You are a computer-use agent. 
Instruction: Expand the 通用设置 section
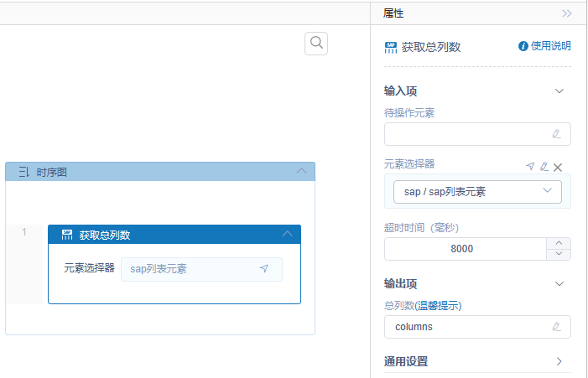(559, 362)
